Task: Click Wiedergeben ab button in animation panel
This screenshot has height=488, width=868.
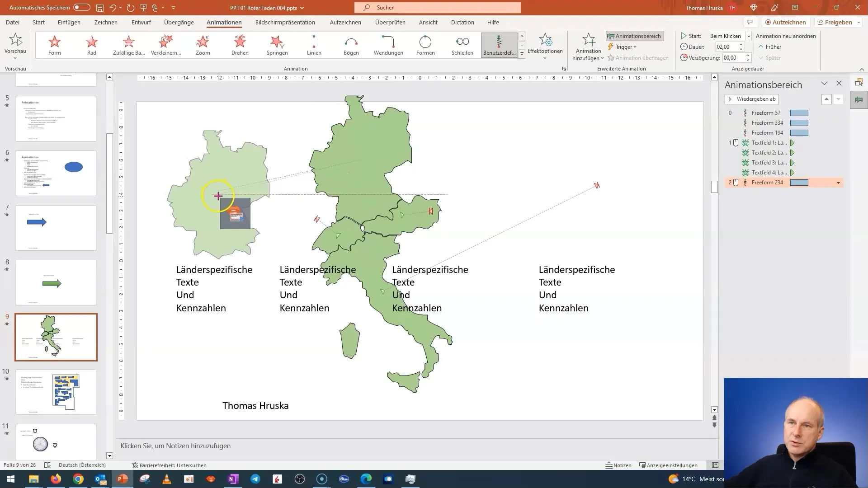Action: [752, 99]
